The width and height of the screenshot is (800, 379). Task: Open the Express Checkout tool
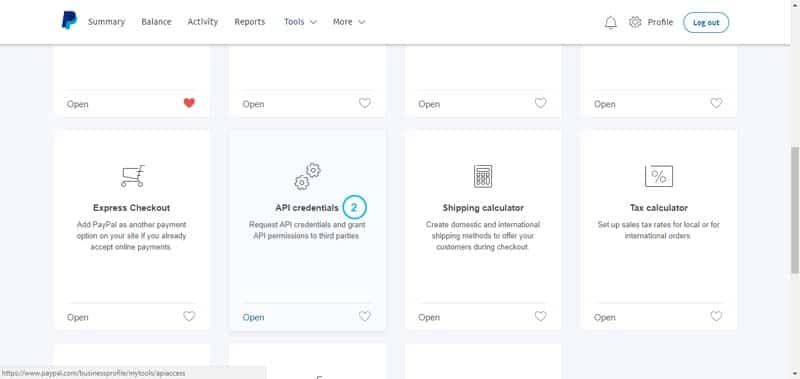(x=78, y=317)
